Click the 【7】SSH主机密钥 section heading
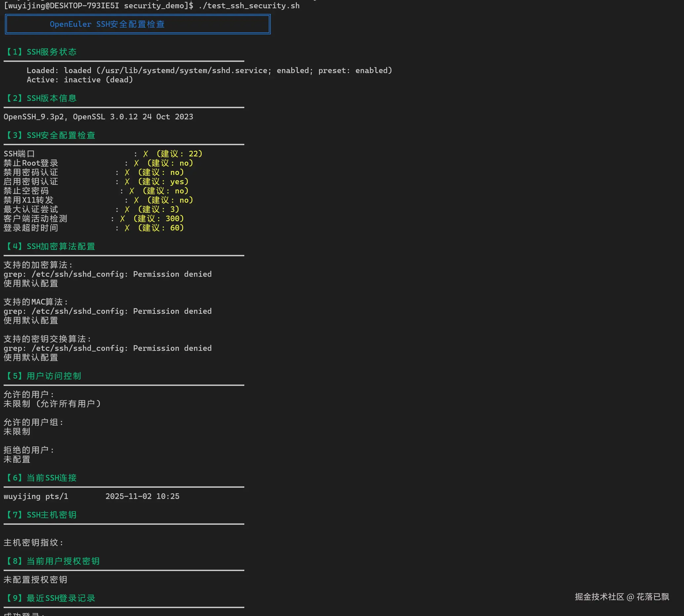Viewport: 684px width, 616px height. coord(41,514)
